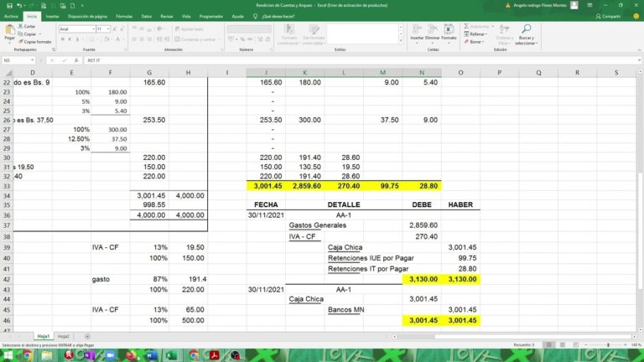Add a new sheet with plus icon
This screenshot has width=644, height=362.
point(87,337)
